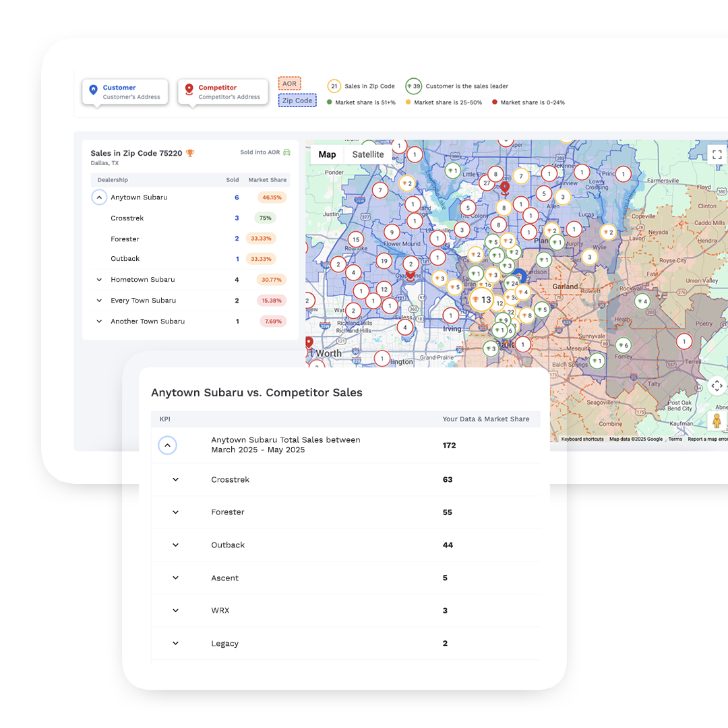Click the red Competitor location pin icon

point(189,90)
